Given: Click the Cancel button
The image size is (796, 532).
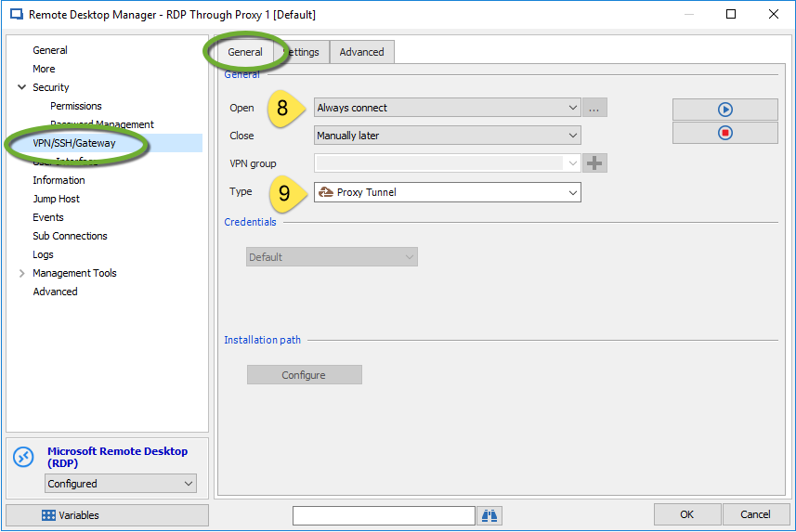Looking at the screenshot, I should pos(755,514).
